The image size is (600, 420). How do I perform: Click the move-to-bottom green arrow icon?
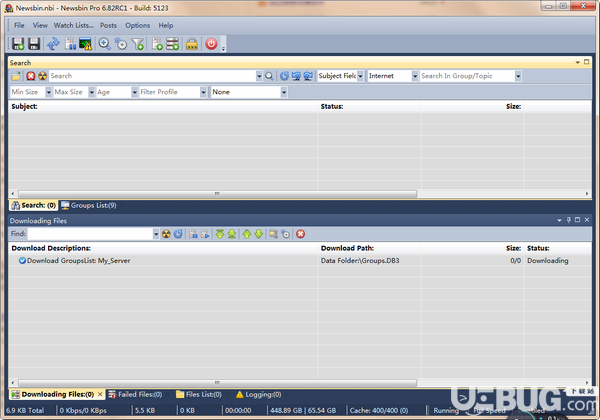pos(232,234)
